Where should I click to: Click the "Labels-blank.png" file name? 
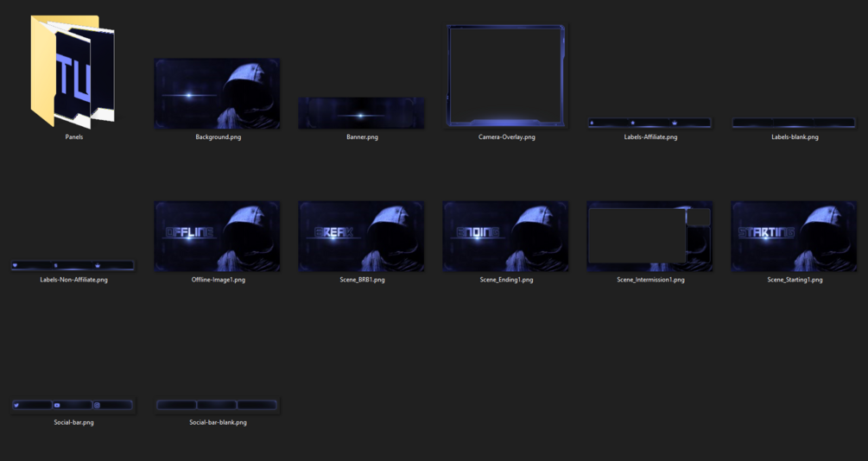point(795,136)
